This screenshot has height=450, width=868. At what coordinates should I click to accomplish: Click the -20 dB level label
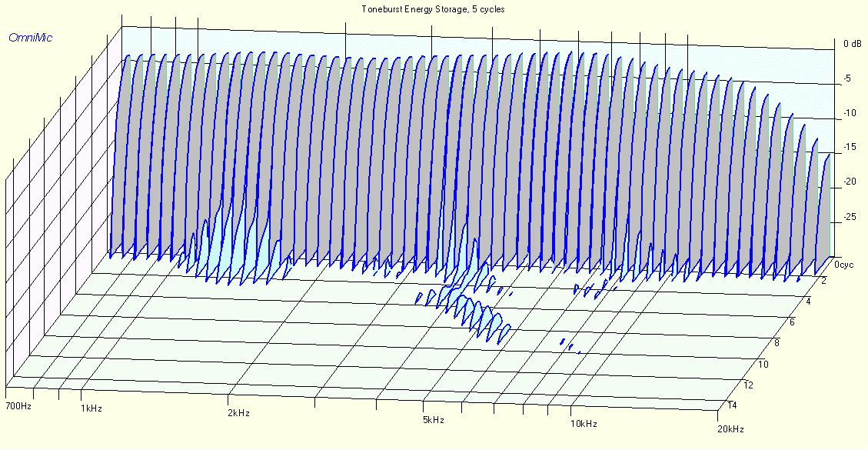pyautogui.click(x=850, y=182)
